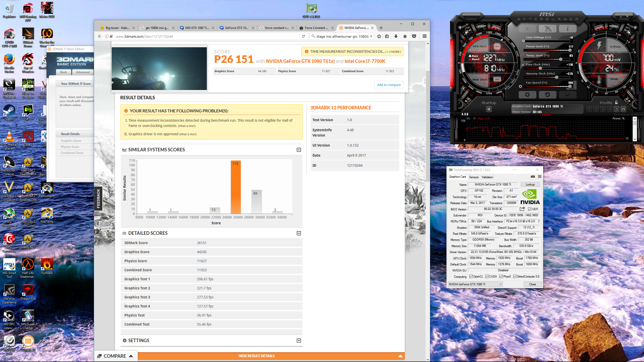Image resolution: width=644 pixels, height=362 pixels.
Task: Open the Afterburner information i button
Action: (x=568, y=29)
